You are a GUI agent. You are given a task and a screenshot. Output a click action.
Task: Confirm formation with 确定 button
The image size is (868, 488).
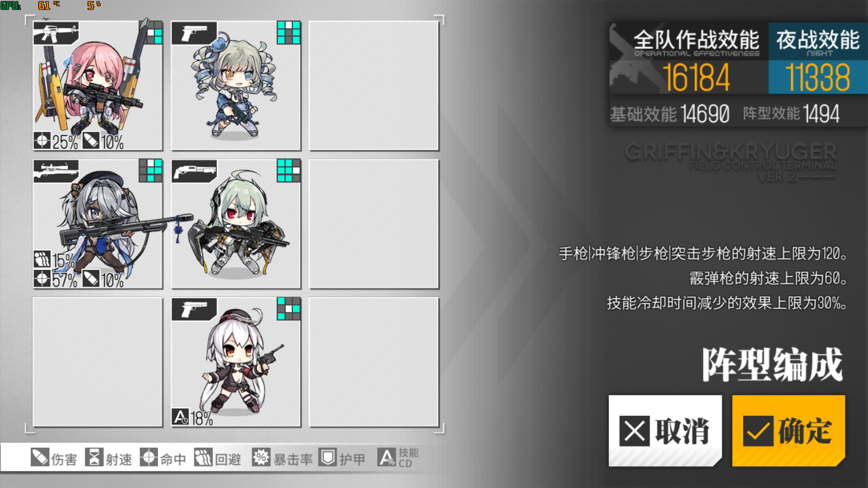(788, 431)
